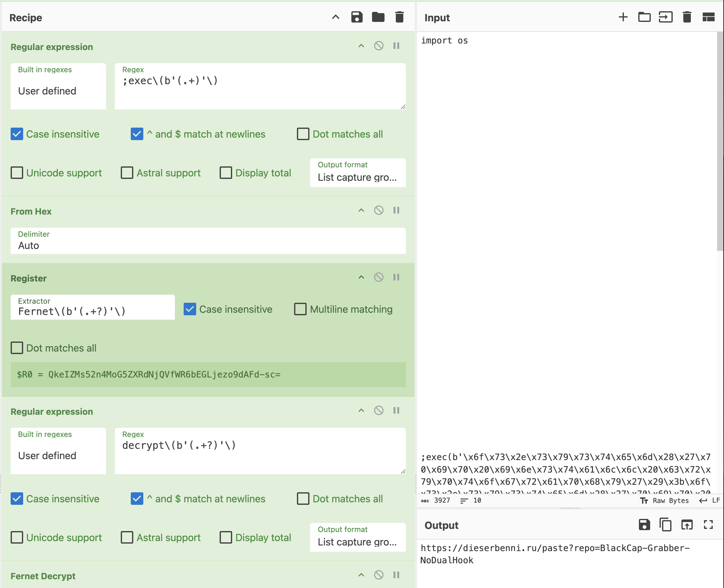This screenshot has width=724, height=588.
Task: Set breakpoint on Register operation
Action: click(396, 277)
